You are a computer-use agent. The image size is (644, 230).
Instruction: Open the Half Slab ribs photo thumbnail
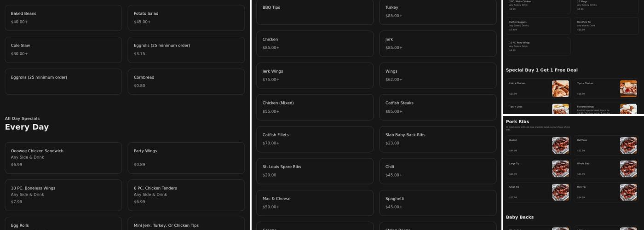(x=628, y=145)
